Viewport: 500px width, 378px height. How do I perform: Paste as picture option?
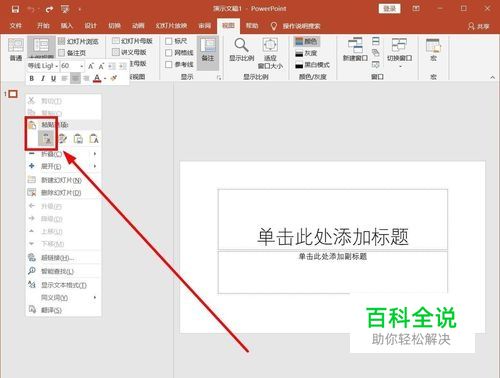tap(78, 138)
